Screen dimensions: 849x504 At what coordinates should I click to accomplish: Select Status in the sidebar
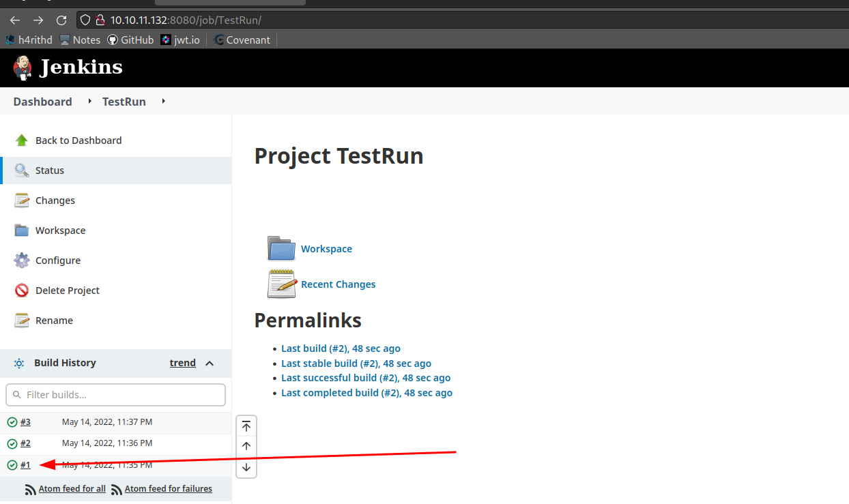116,171
